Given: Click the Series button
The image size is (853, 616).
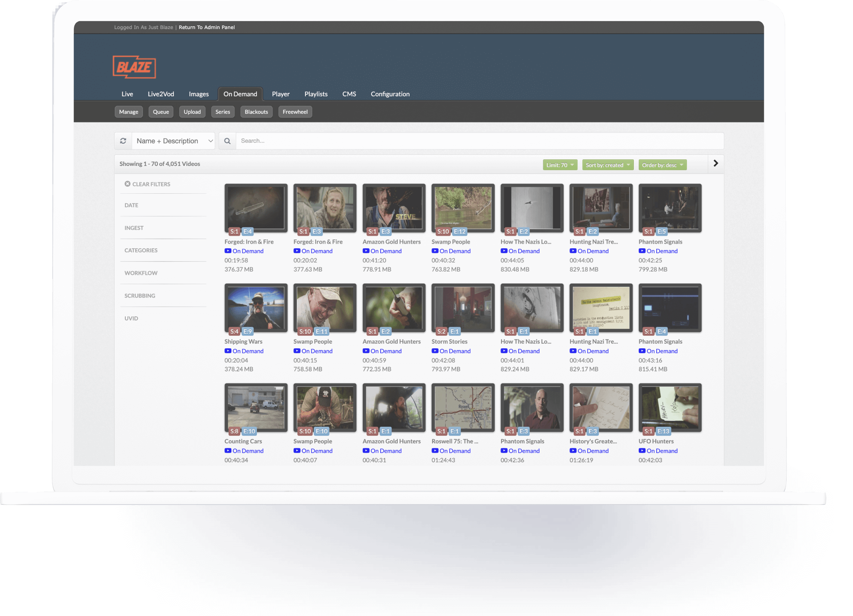Looking at the screenshot, I should [x=223, y=112].
